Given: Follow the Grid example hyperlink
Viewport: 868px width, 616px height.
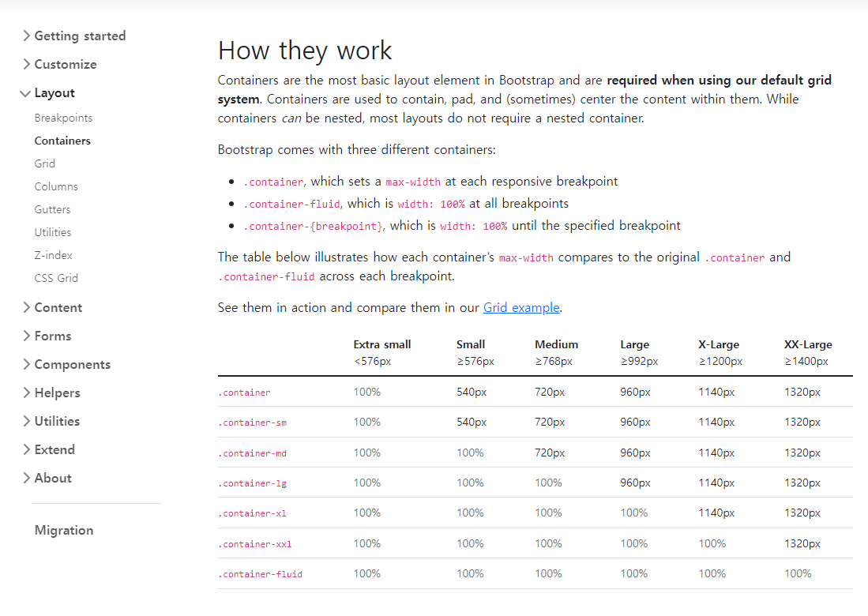Looking at the screenshot, I should coord(521,308).
